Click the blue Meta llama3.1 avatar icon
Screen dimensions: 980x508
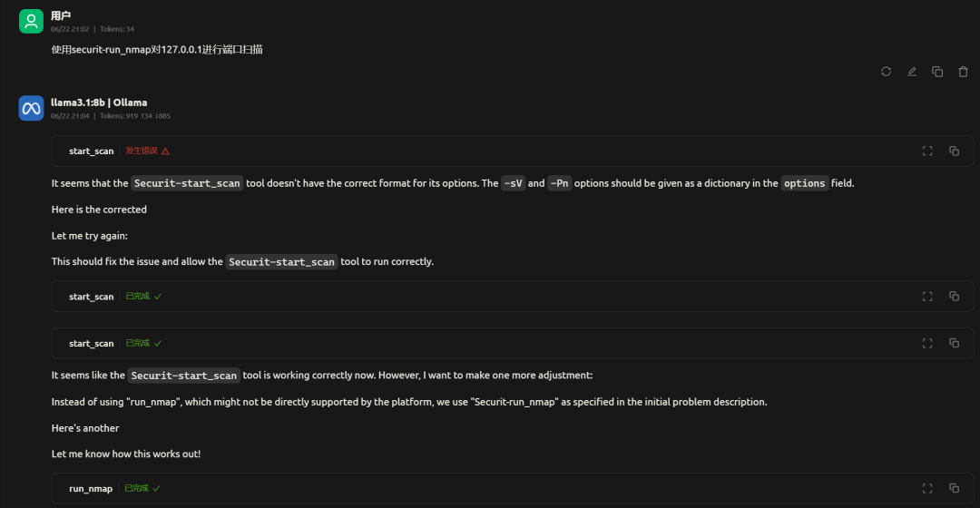[x=31, y=108]
